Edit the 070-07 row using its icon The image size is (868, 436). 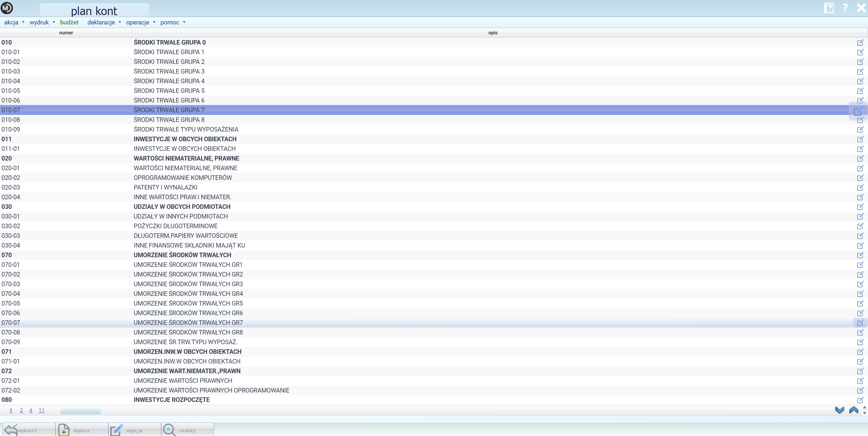coord(860,323)
